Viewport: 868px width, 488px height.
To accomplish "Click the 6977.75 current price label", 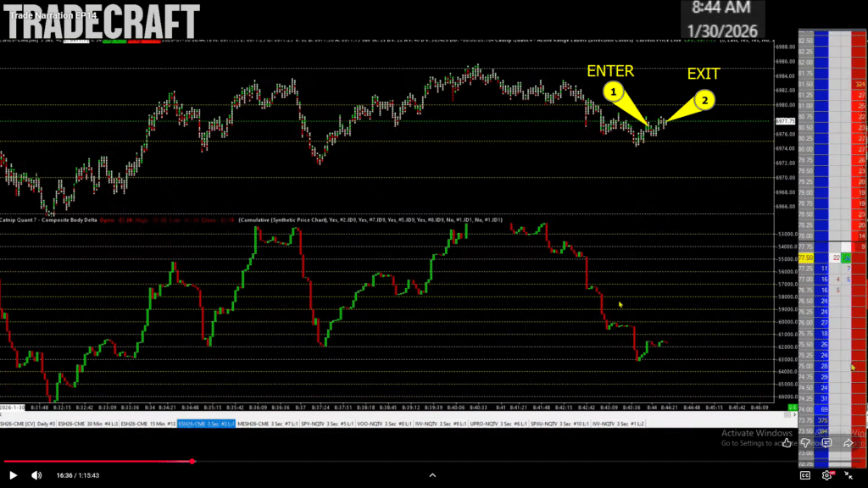I will pos(784,121).
